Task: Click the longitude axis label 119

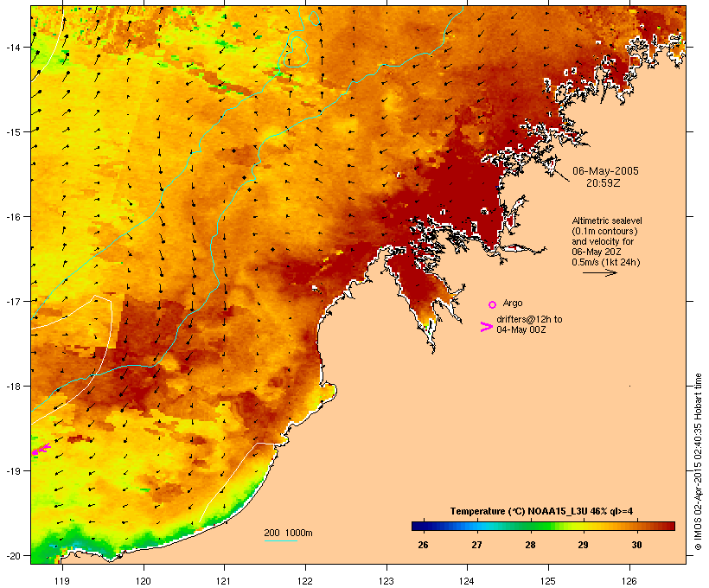Action: click(62, 581)
